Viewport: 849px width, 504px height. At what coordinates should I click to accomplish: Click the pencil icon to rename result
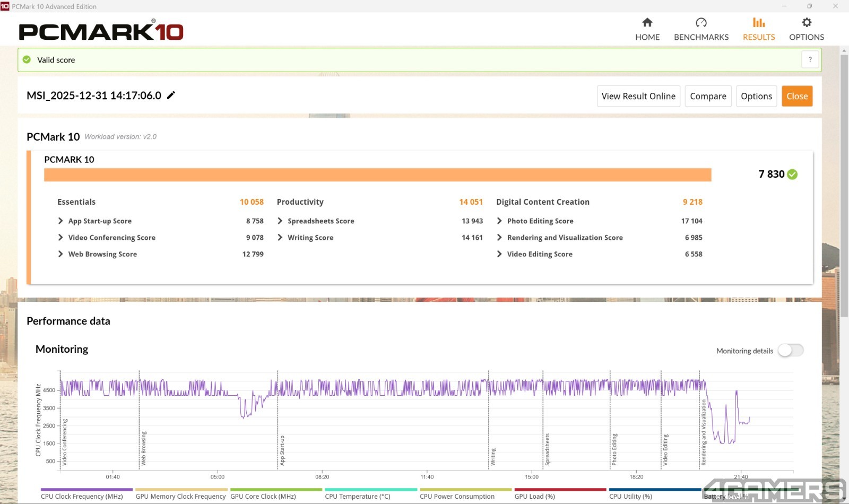[x=171, y=95]
